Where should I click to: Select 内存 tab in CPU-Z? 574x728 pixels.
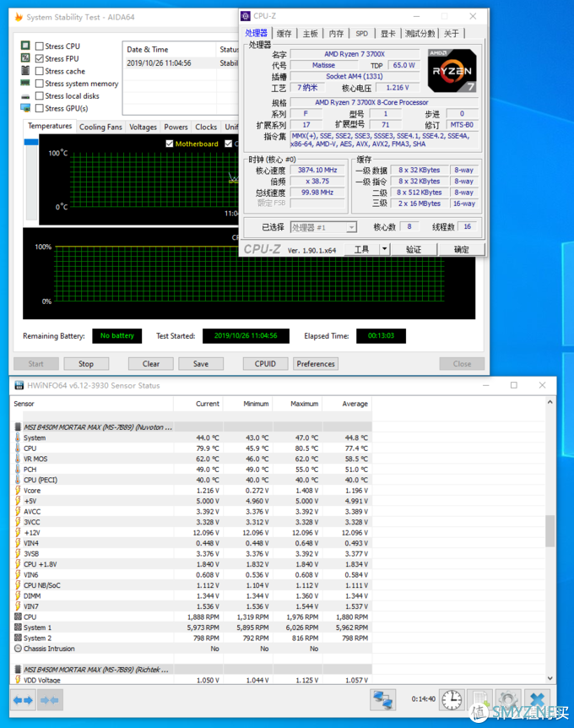(337, 34)
